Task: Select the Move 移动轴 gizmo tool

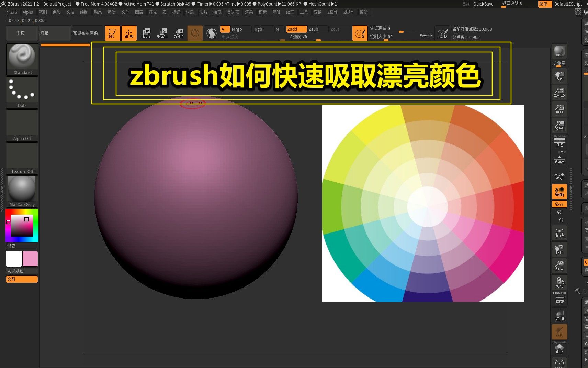Action: 146,33
